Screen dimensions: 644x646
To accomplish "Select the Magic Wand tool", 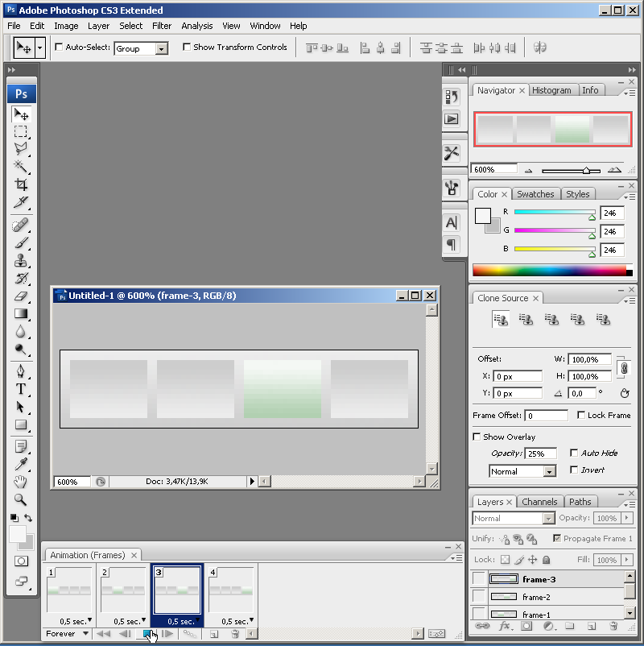I will 21,167.
